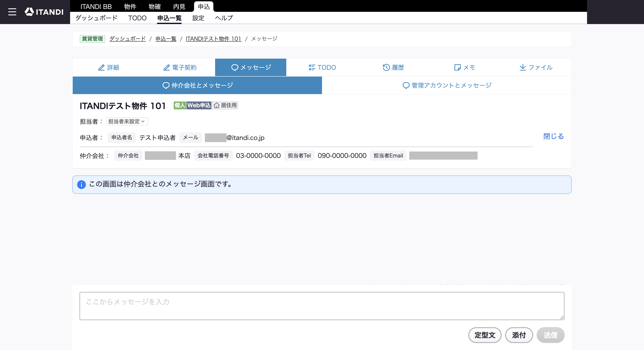This screenshot has width=644, height=350.
Task: Click the blue info icon in notice
Action: click(81, 184)
